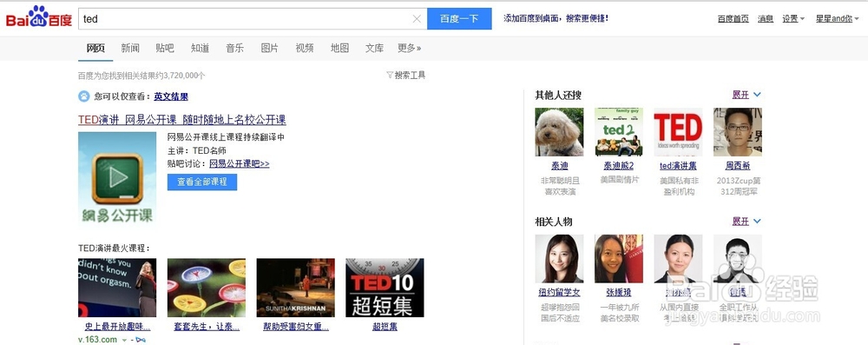Open the 百度首页 link
Screen dimensions: 868x345
point(733,19)
